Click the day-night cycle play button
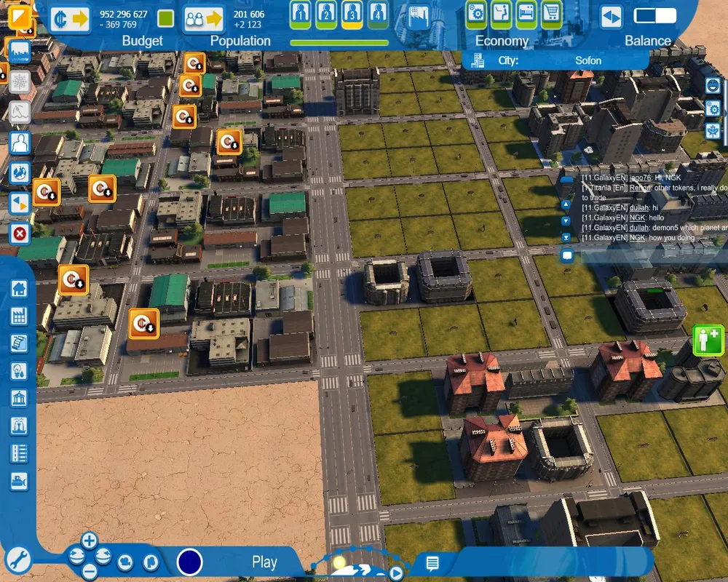The height and width of the screenshot is (582, 728). click(x=396, y=573)
